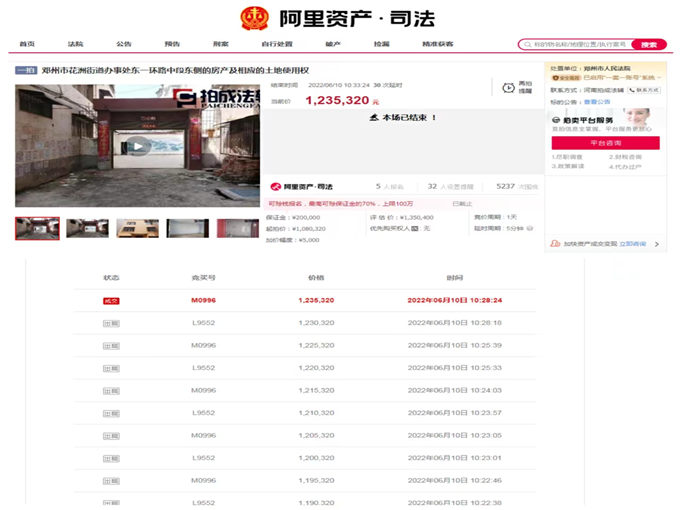Open the 查看公告 link
Screen dimensions: 680x510
(x=597, y=102)
